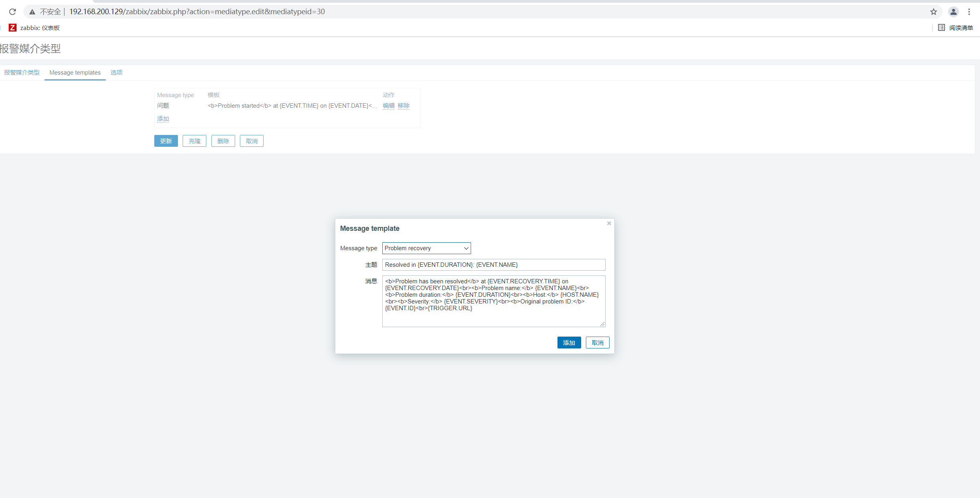Viewport: 980px width, 498px height.
Task: Expand the Message type dropdown
Action: (x=426, y=248)
